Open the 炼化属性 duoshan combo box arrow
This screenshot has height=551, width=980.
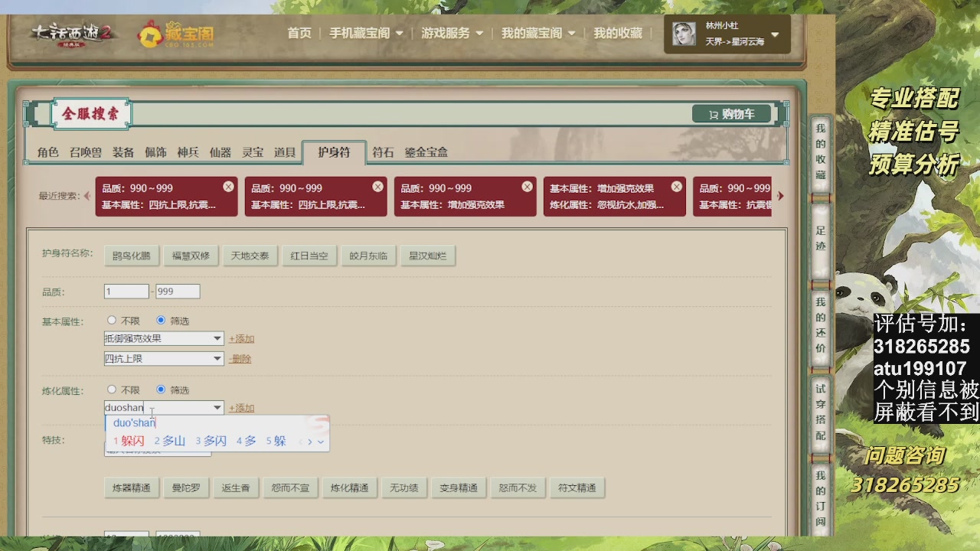(x=217, y=408)
